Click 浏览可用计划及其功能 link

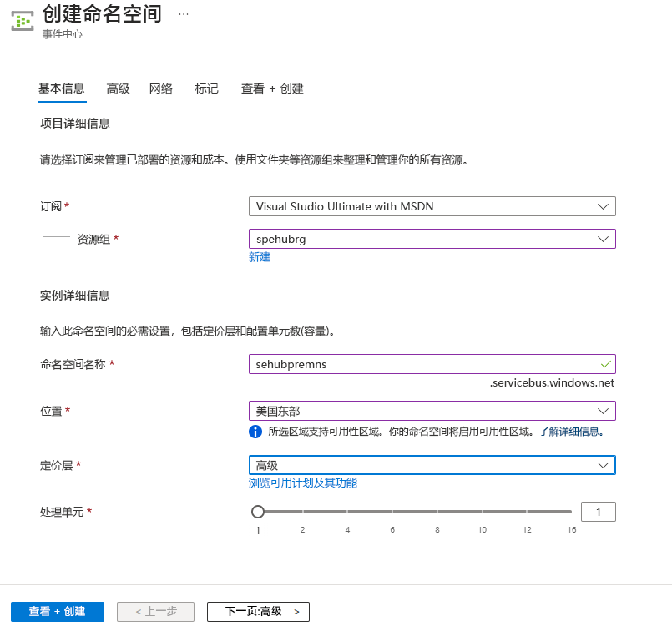click(x=302, y=483)
